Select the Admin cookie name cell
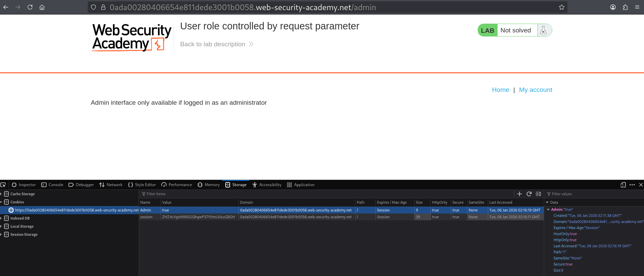Image resolution: width=644 pixels, height=276 pixels. pyautogui.click(x=150, y=210)
